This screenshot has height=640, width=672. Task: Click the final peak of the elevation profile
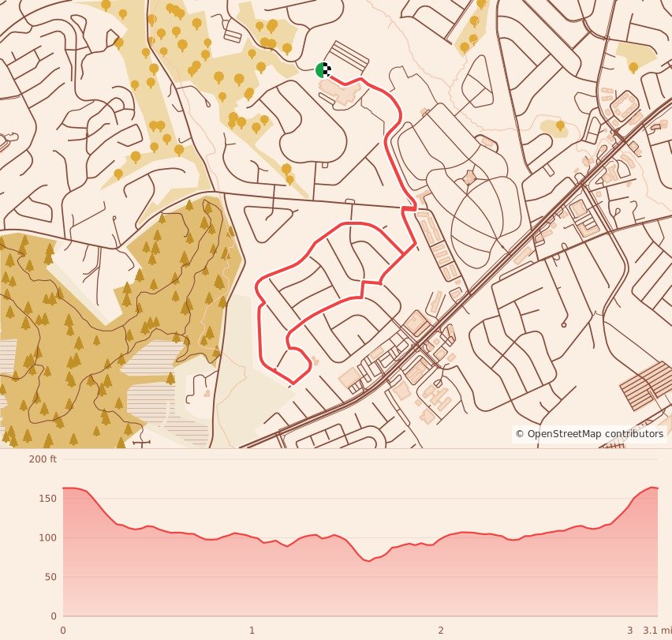click(653, 487)
